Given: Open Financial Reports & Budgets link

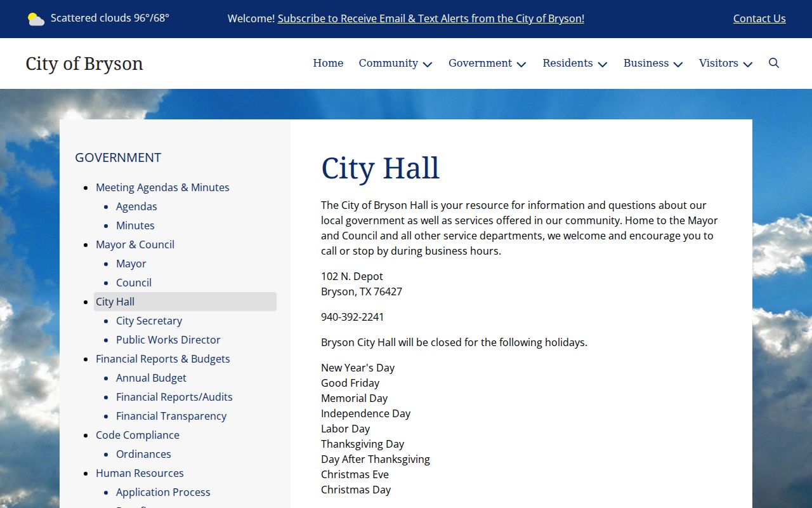Looking at the screenshot, I should (x=163, y=359).
